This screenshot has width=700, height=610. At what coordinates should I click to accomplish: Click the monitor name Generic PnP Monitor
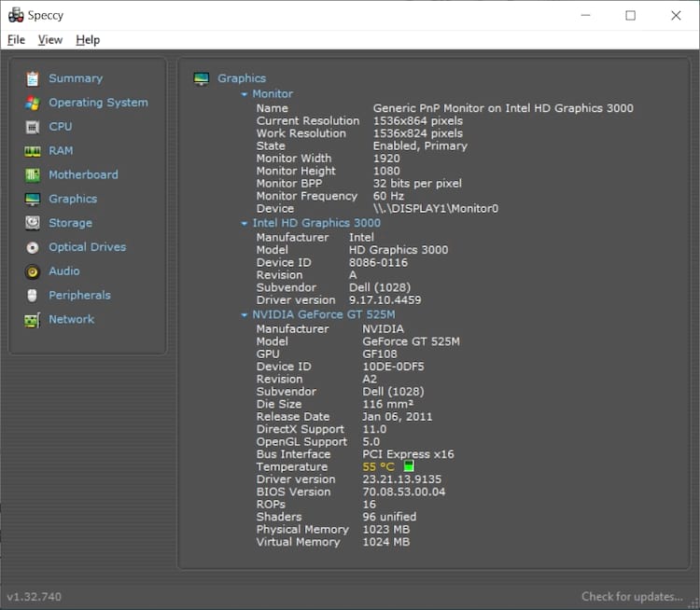point(503,108)
